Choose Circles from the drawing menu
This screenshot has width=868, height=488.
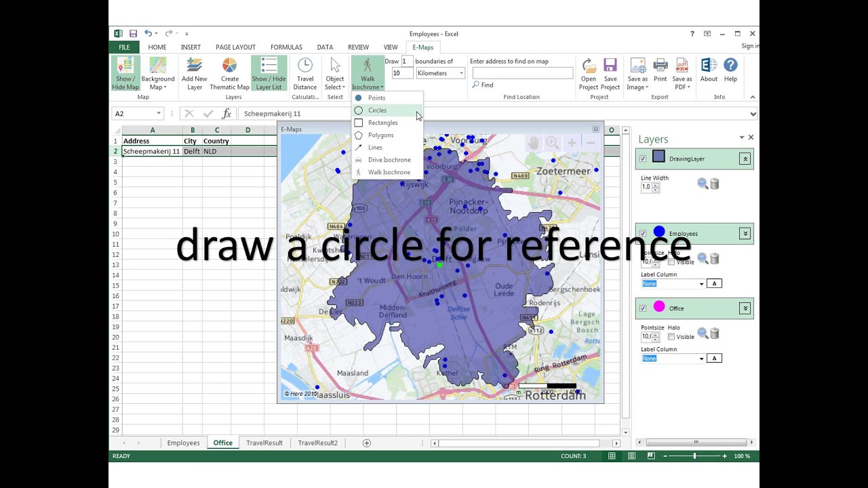387,110
